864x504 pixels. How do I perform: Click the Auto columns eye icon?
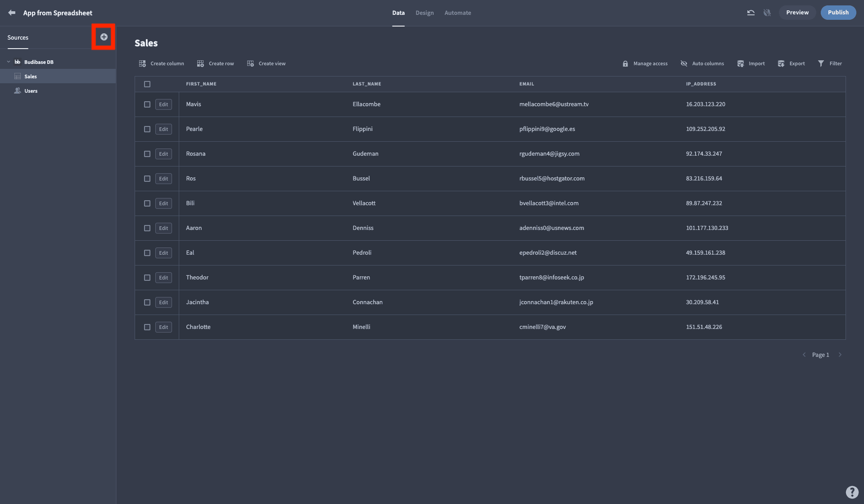pyautogui.click(x=683, y=63)
